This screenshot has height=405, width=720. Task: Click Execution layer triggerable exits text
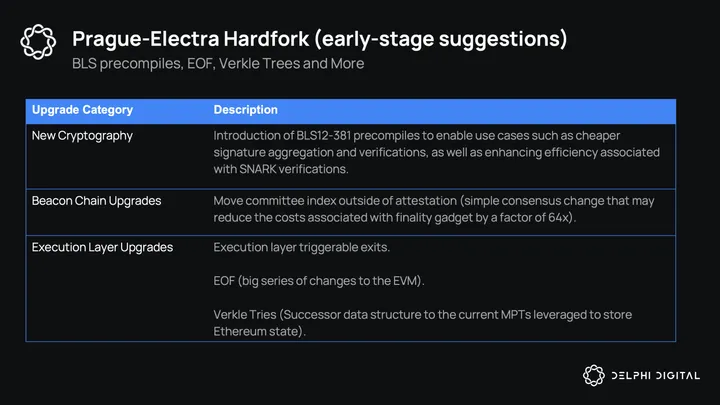pyautogui.click(x=300, y=247)
